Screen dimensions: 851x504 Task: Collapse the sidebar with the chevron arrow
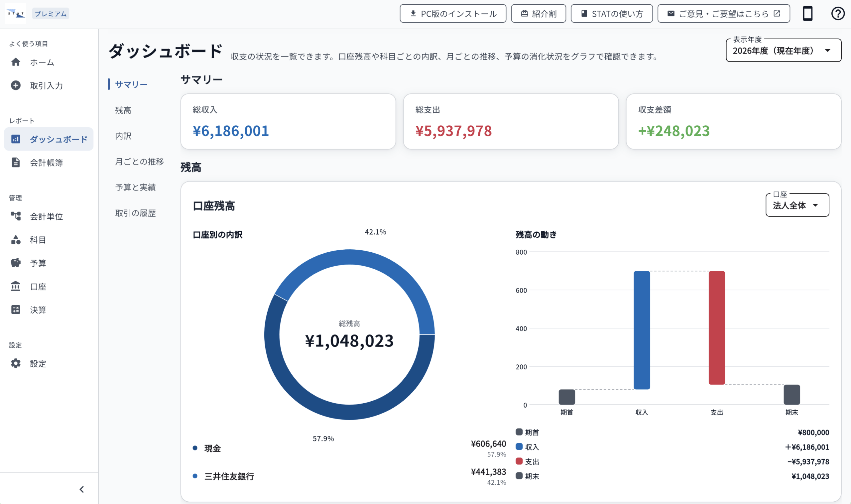pyautogui.click(x=81, y=489)
